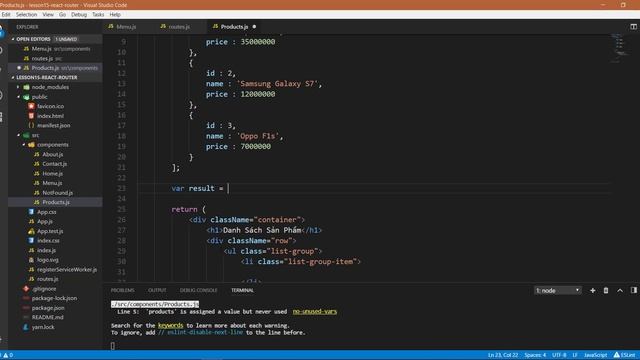Open .gitignore file

[44, 289]
